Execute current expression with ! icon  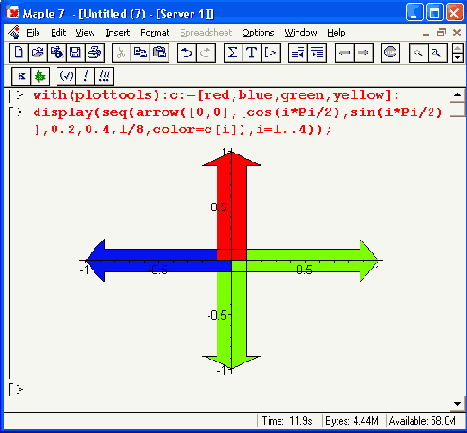85,76
